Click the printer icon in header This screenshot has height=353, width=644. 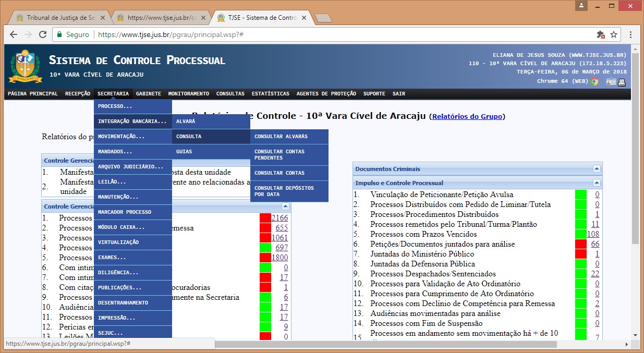(x=622, y=82)
